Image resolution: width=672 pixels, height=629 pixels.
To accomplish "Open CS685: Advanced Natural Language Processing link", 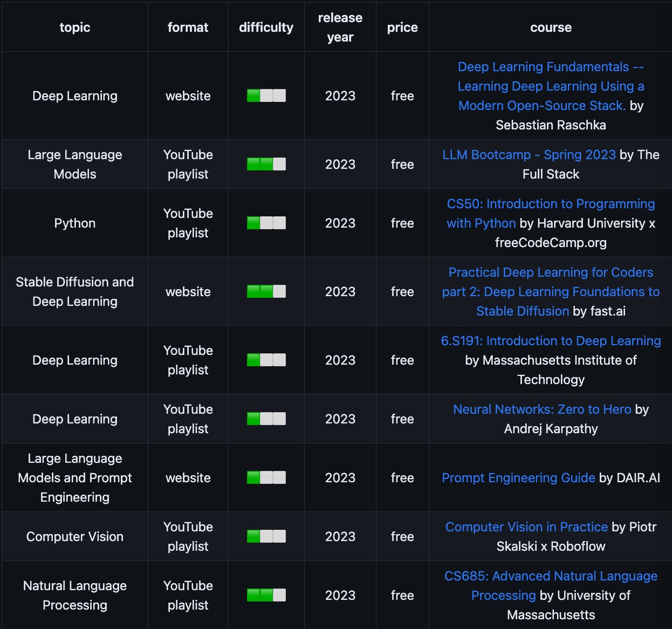I will (x=551, y=586).
